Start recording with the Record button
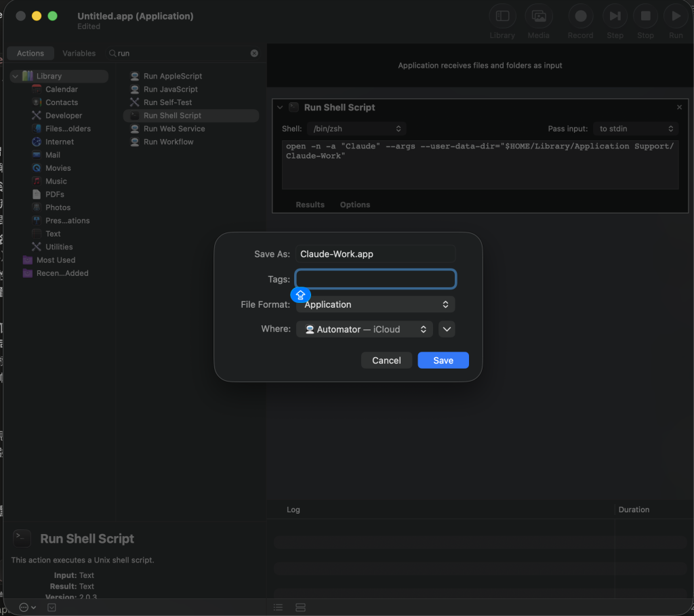 (x=581, y=16)
